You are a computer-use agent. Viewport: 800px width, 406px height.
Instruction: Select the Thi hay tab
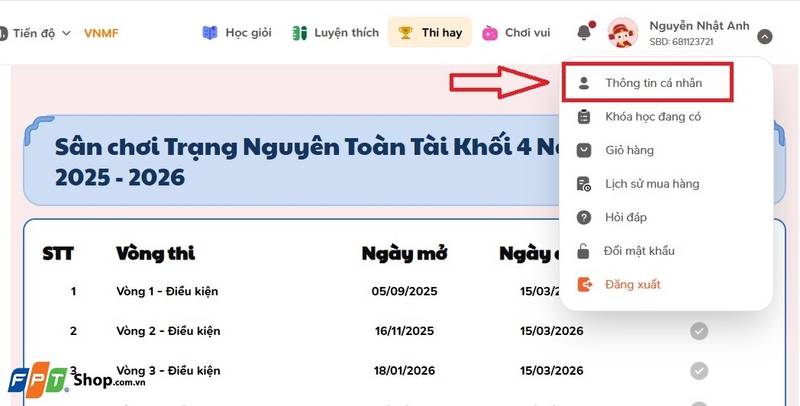tap(430, 32)
